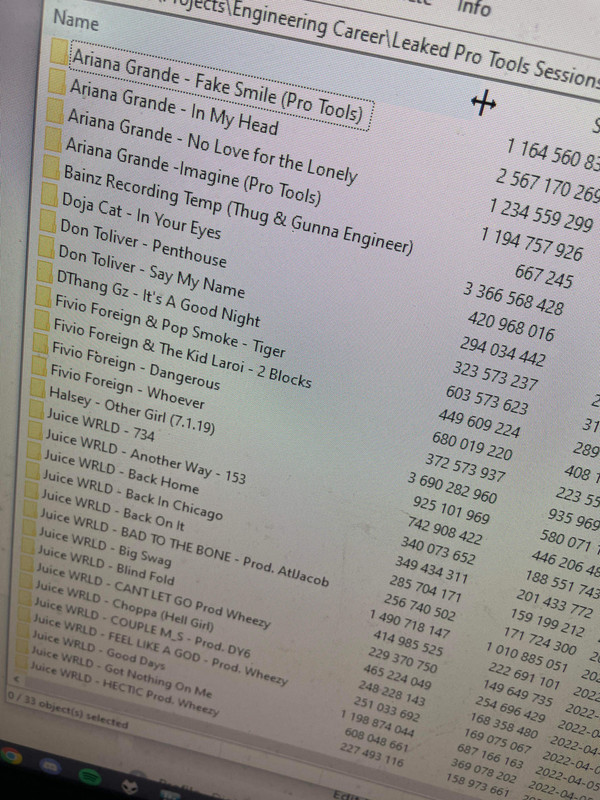The width and height of the screenshot is (600, 800).
Task: Click the size value '1 234 559 299'
Action: click(541, 215)
